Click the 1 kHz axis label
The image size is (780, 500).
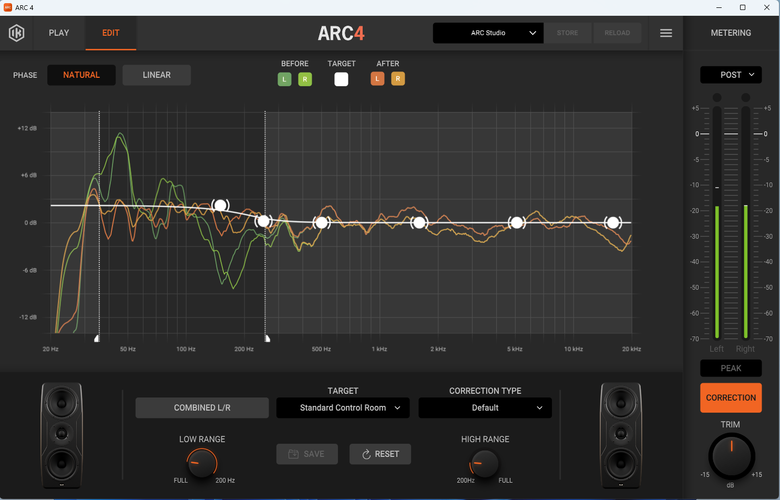[379, 349]
